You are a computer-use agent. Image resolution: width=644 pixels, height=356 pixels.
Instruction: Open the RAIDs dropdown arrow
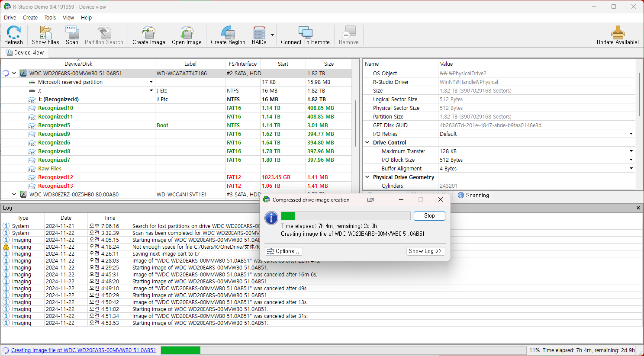coord(272,35)
